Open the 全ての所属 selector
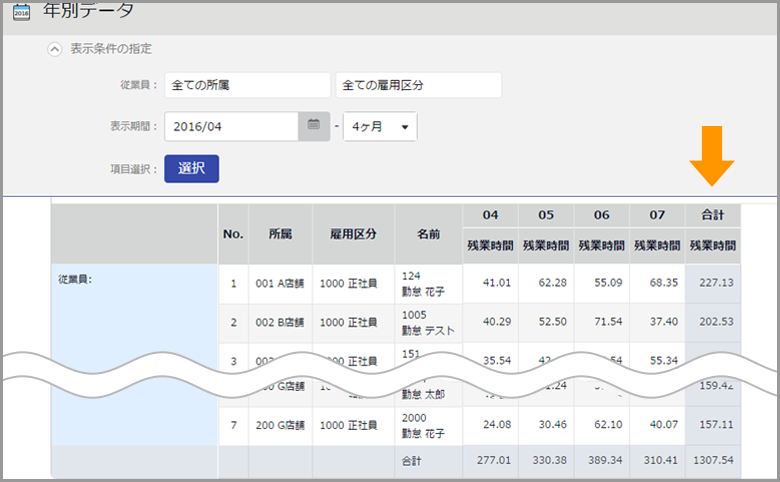 (247, 85)
